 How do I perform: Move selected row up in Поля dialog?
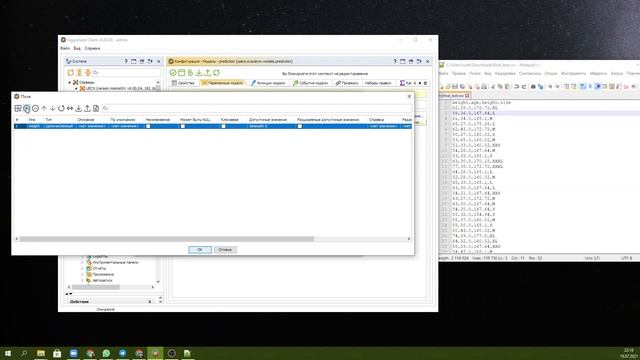tap(44, 109)
